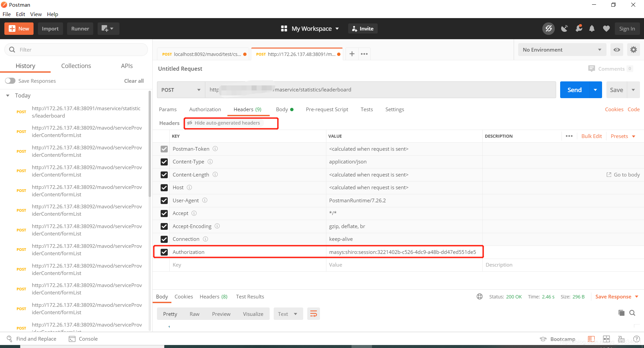The width and height of the screenshot is (644, 348).
Task: Open the Bulk Edit link
Action: pyautogui.click(x=591, y=136)
